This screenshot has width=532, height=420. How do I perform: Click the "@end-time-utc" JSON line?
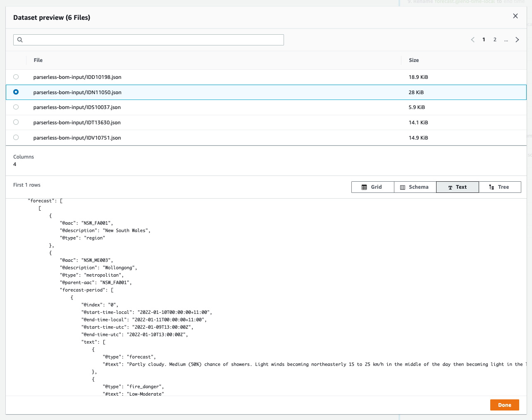point(135,335)
